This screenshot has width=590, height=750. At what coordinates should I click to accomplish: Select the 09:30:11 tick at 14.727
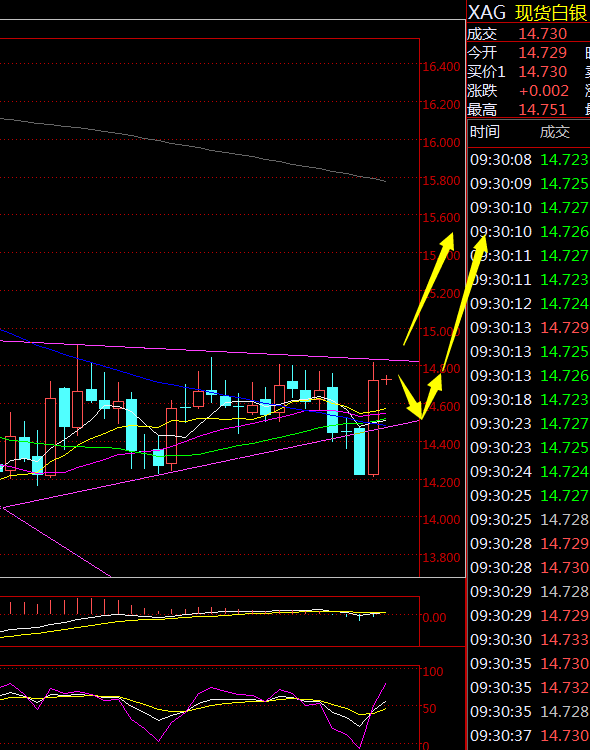(x=529, y=256)
